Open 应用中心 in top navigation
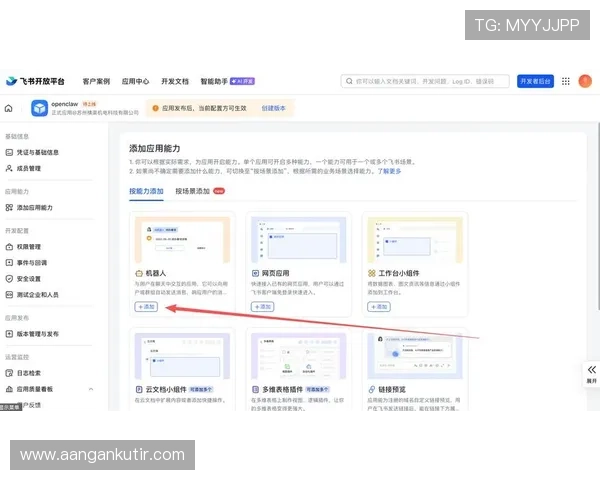600x480 pixels. [135, 81]
